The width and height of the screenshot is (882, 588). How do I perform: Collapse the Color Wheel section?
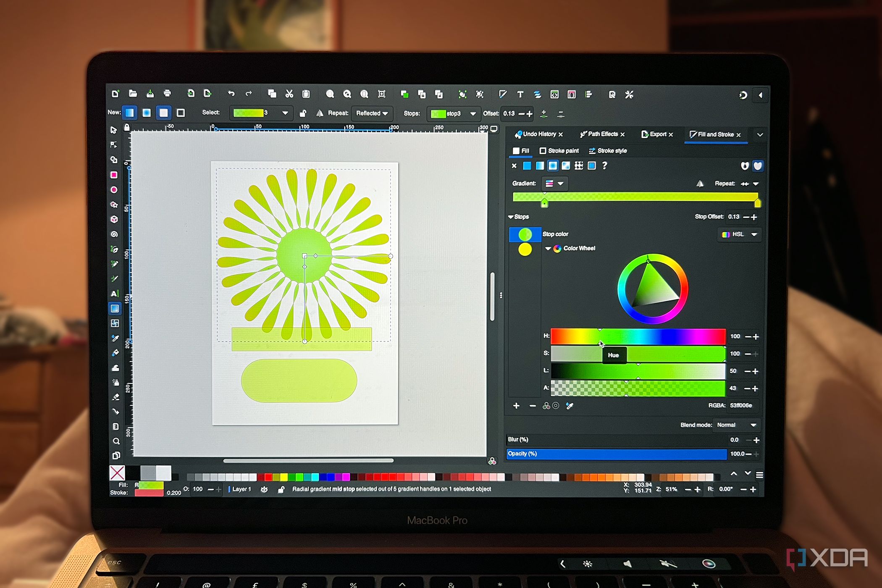pos(548,248)
